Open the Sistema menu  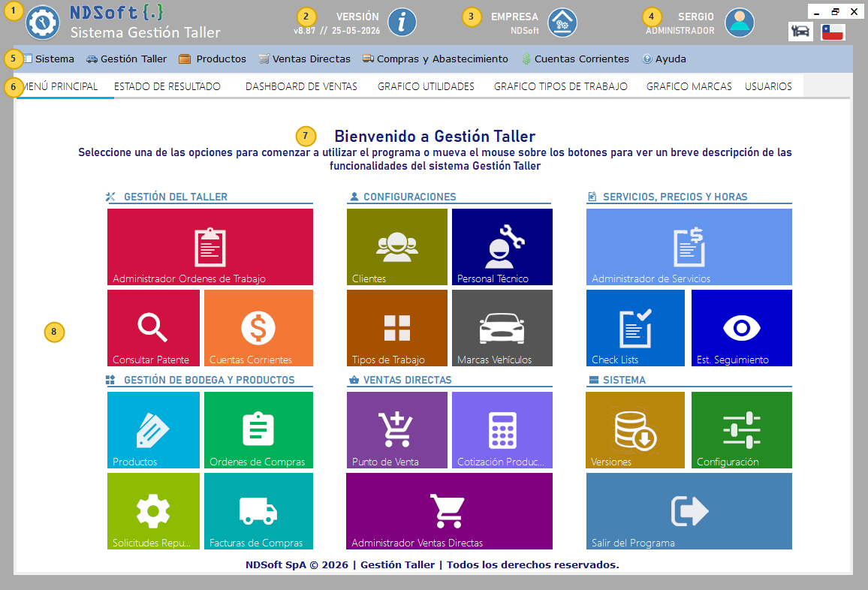(x=49, y=59)
